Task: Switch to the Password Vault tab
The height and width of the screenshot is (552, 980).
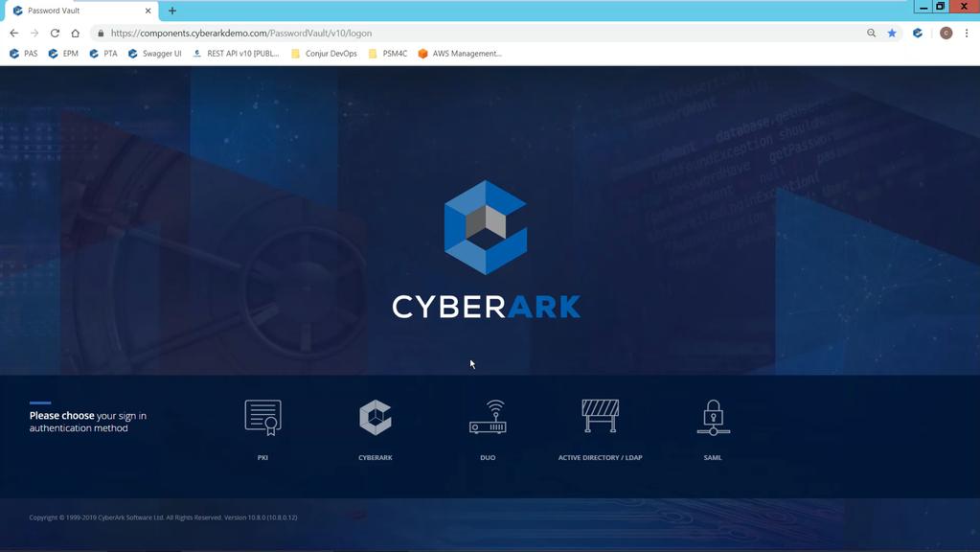Action: click(80, 11)
